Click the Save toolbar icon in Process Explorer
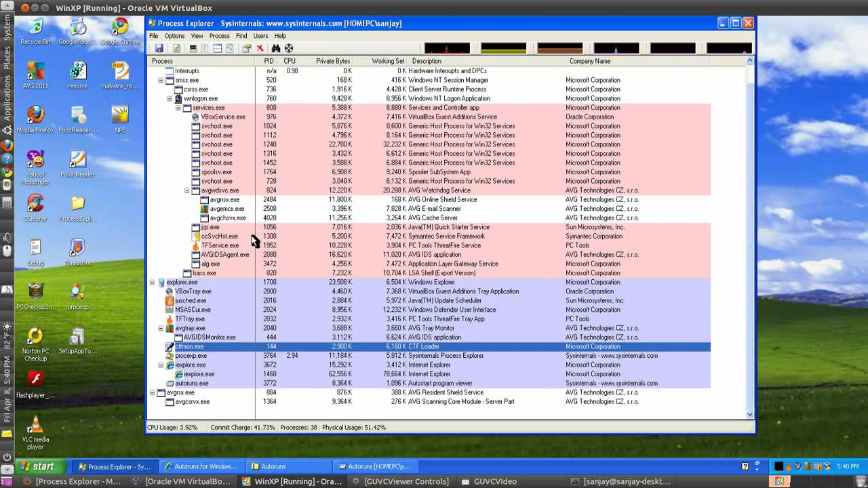Viewport: 868px width, 488px height. click(x=159, y=48)
